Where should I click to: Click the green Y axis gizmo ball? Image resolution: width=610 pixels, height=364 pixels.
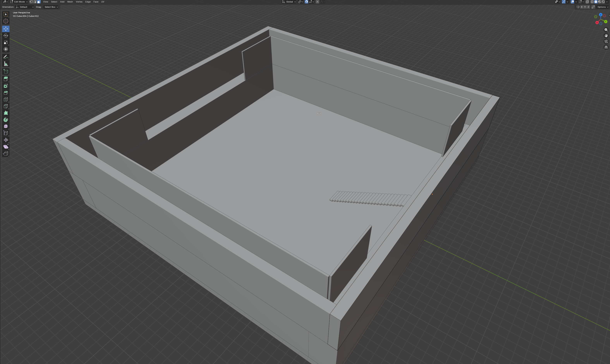pos(606,22)
